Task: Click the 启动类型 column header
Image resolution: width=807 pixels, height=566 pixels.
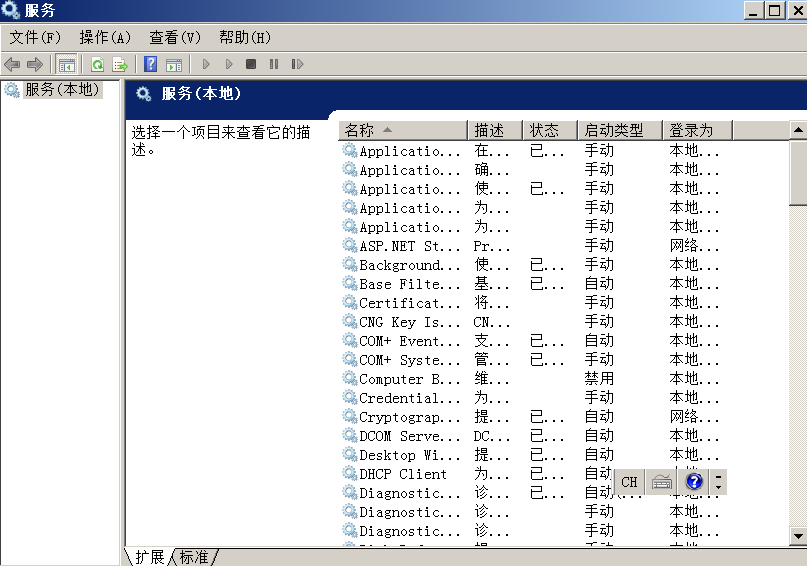Action: pyautogui.click(x=620, y=130)
